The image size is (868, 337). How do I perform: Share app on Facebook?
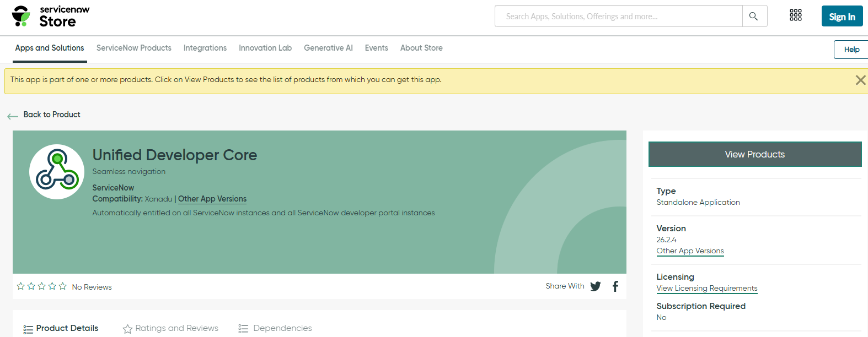point(615,286)
